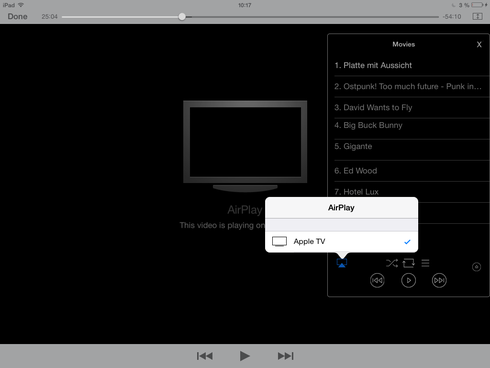Skip to previous track in panel
The width and height of the screenshot is (490, 368).
(x=377, y=280)
